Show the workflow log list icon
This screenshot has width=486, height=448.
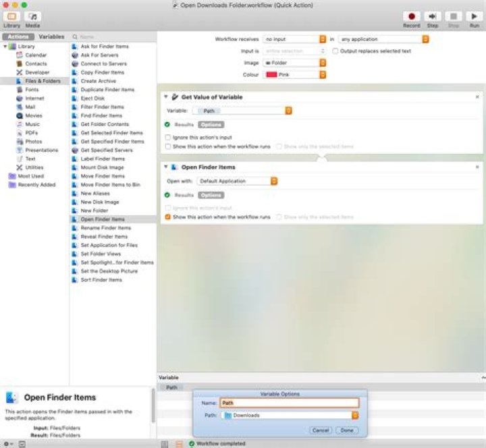[x=165, y=444]
